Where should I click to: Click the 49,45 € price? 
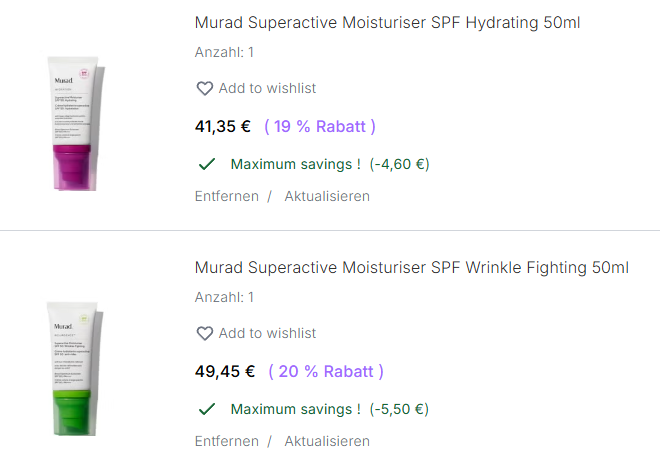pos(224,372)
